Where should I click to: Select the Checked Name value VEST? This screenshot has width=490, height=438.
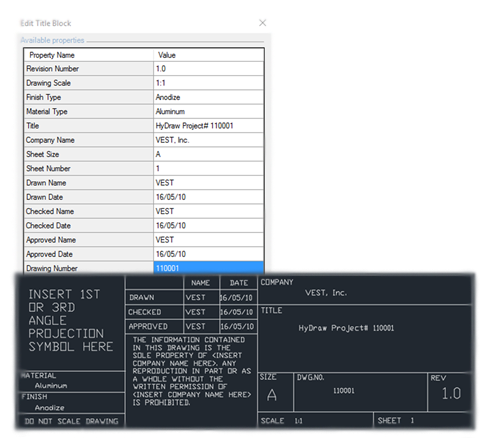pos(209,211)
